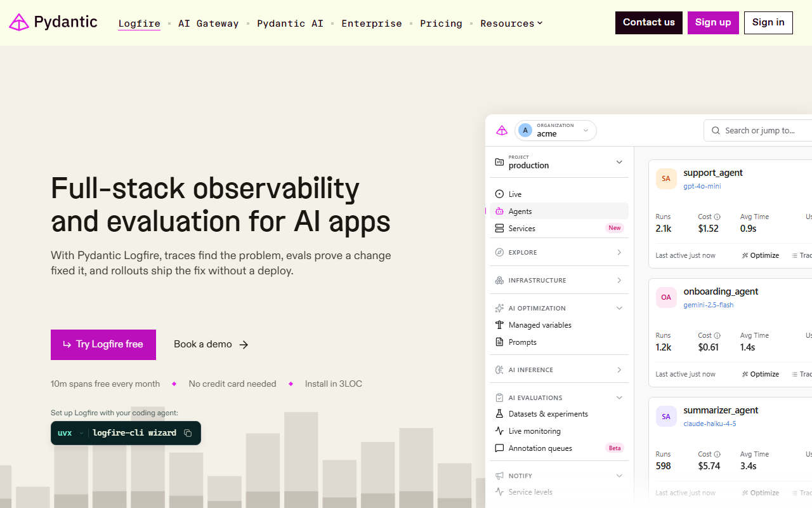812x508 pixels.
Task: Click the Cost info icon on support_agent card
Action: tap(717, 217)
